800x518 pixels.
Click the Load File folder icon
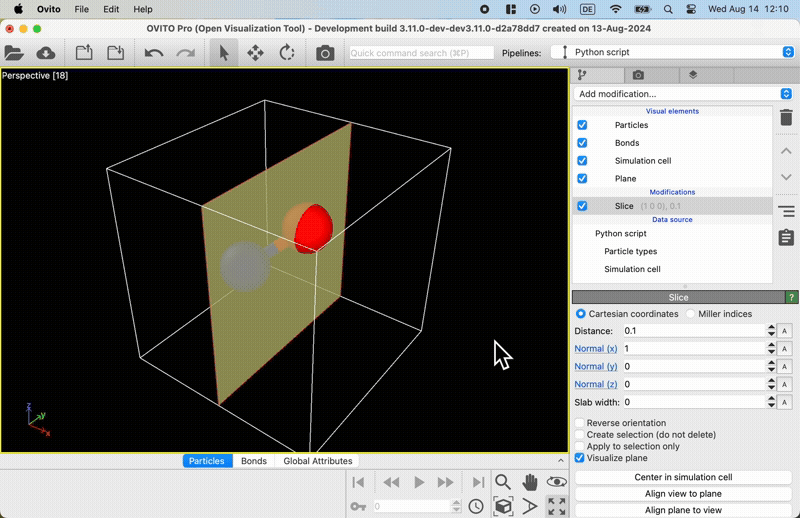[15, 53]
